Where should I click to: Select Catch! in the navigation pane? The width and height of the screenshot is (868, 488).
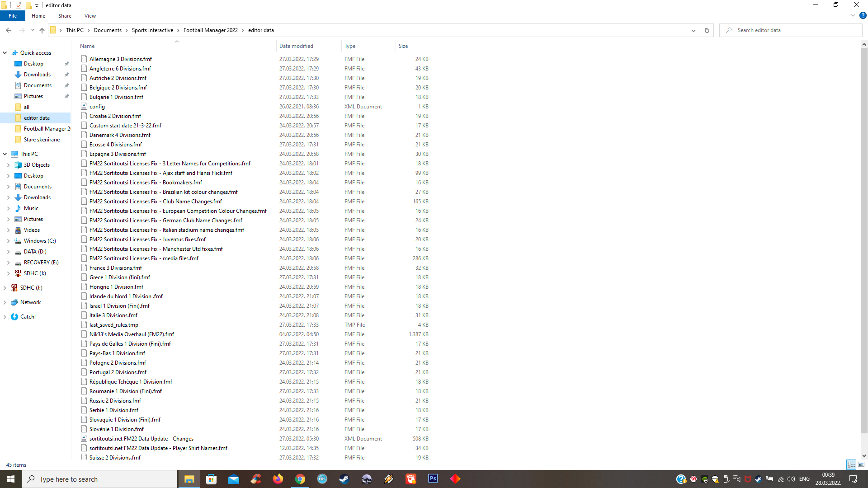pos(28,317)
